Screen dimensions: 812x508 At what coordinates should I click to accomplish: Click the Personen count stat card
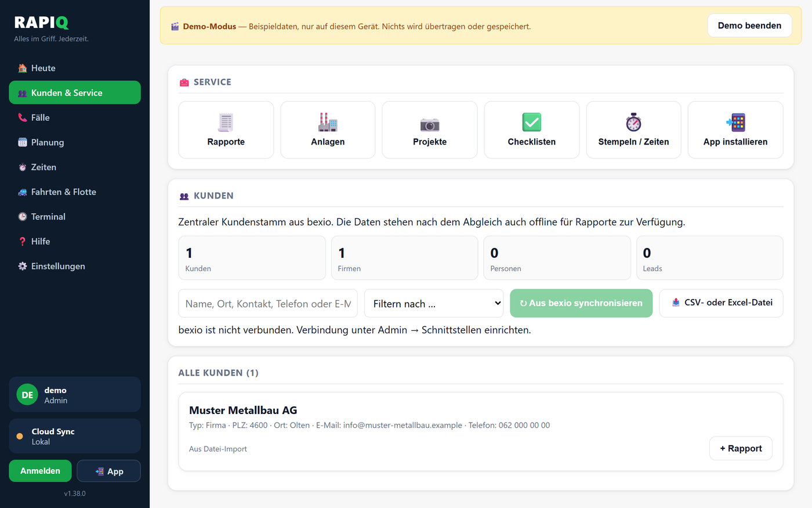click(x=557, y=258)
